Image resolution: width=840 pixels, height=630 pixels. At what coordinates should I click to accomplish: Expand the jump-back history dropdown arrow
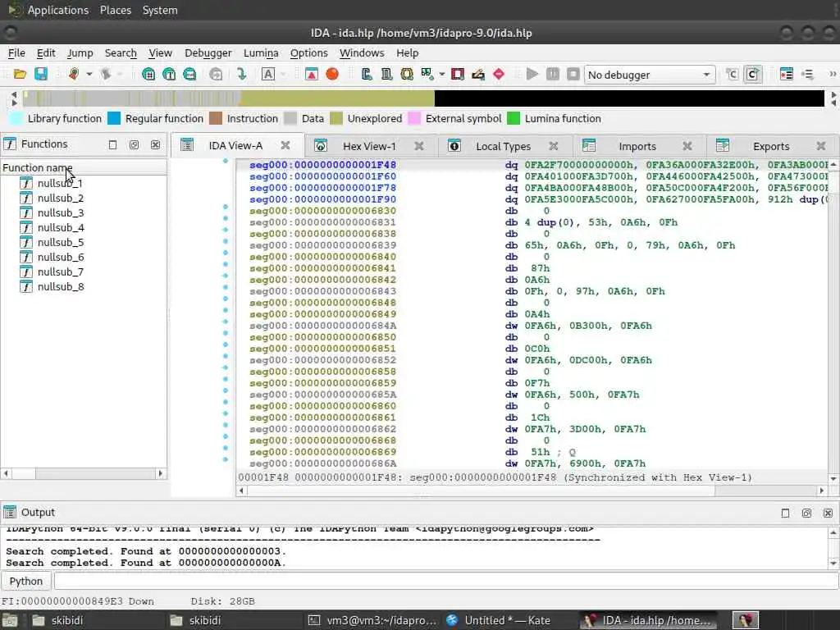click(x=89, y=74)
